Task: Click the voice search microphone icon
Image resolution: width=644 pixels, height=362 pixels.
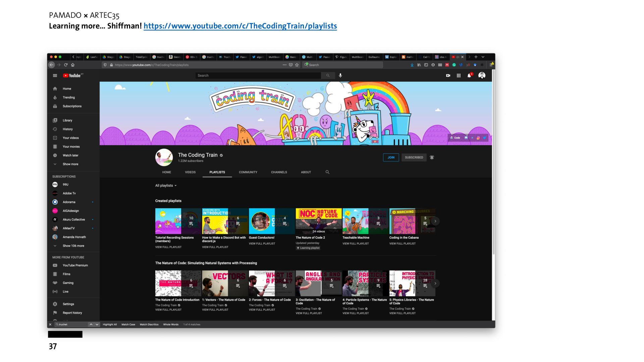Action: click(x=340, y=76)
